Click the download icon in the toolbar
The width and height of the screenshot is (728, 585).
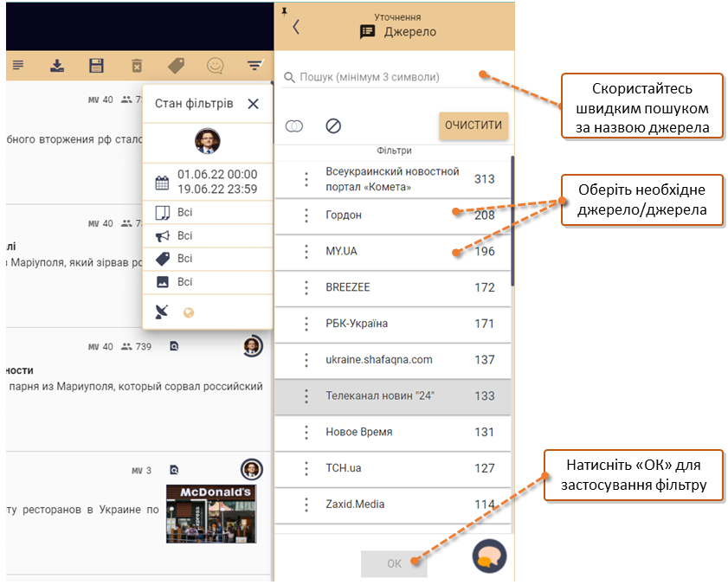click(57, 66)
